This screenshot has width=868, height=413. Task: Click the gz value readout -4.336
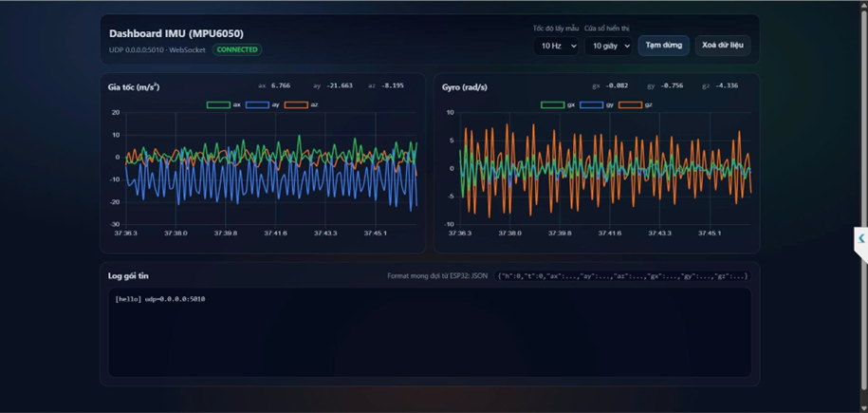click(727, 86)
